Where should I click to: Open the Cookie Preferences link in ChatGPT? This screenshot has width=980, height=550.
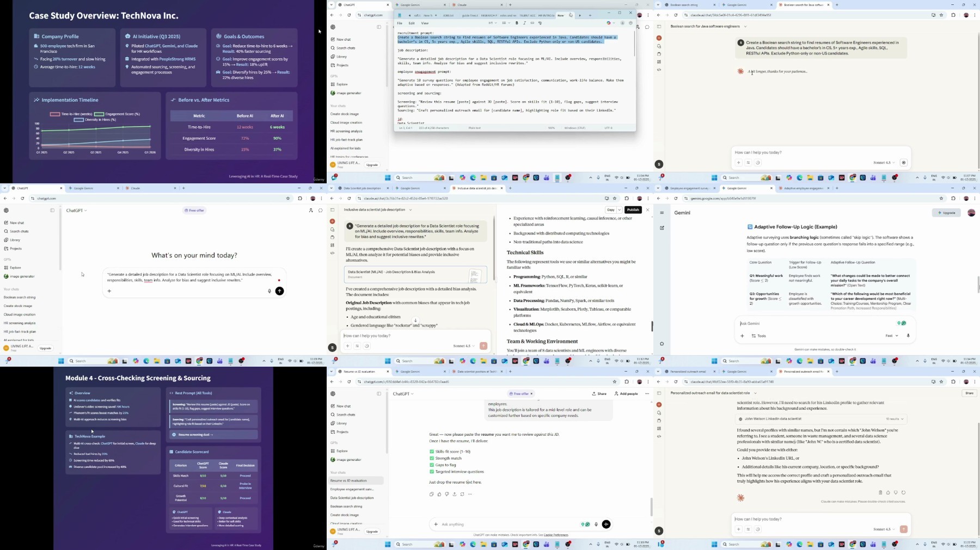[x=556, y=535]
